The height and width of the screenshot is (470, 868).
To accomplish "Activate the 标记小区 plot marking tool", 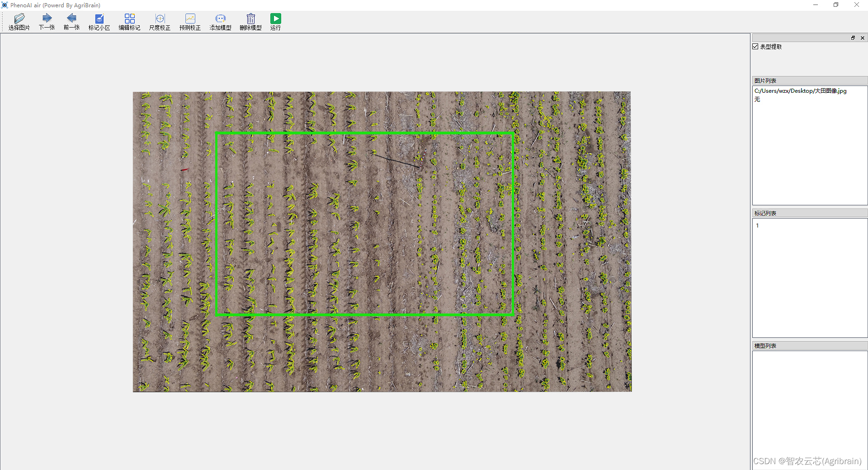I will coord(99,22).
